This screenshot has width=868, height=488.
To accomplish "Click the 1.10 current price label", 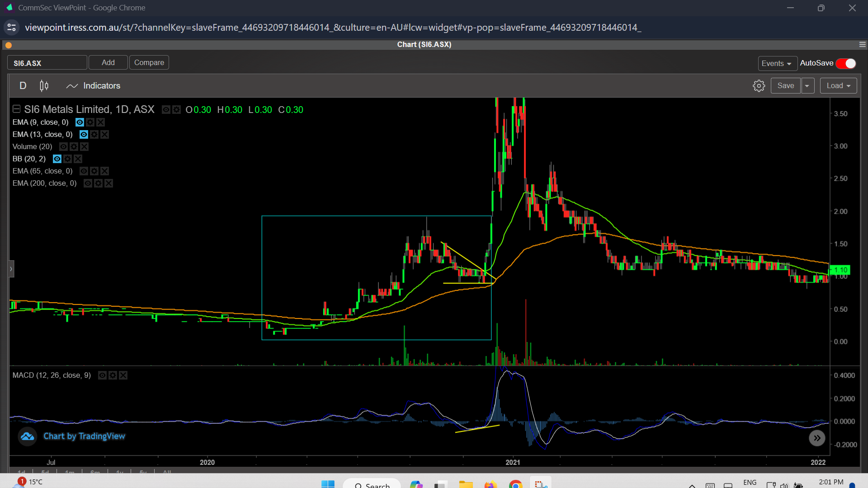I will tap(840, 270).
